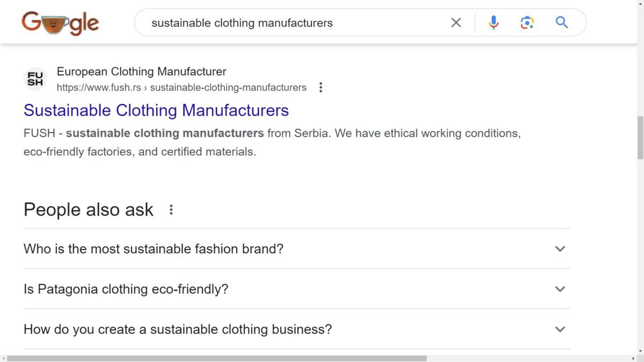
Task: Open search by image camera lens
Action: [x=527, y=23]
